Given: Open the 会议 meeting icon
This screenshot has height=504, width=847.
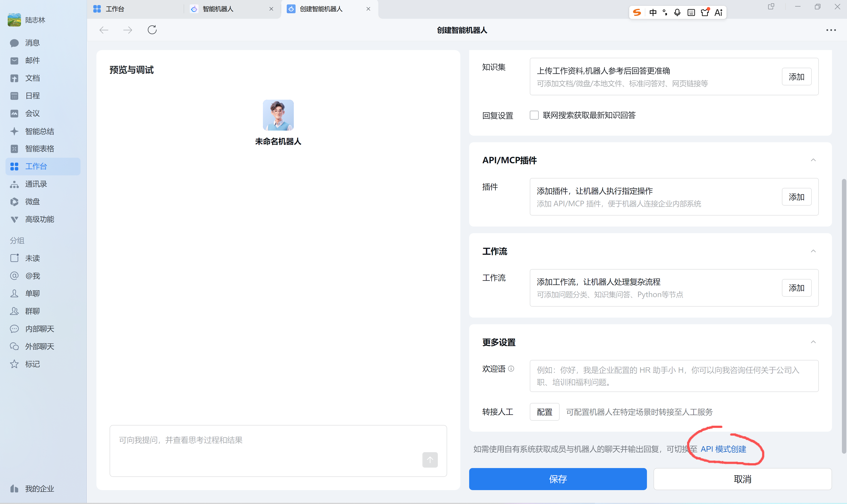Looking at the screenshot, I should tap(14, 113).
